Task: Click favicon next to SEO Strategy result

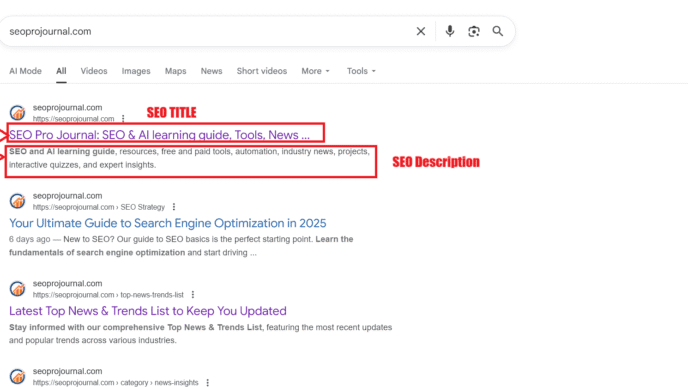Action: coord(18,201)
